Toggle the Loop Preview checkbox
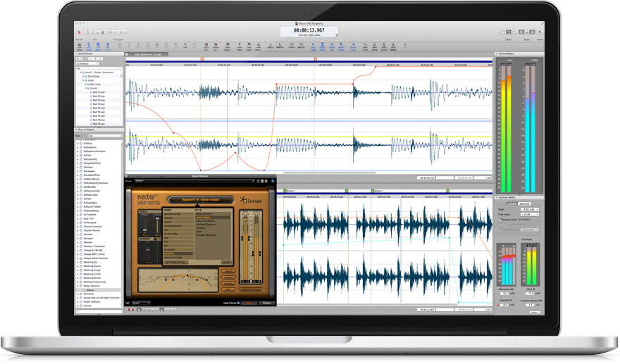This screenshot has height=364, width=620. click(x=238, y=303)
